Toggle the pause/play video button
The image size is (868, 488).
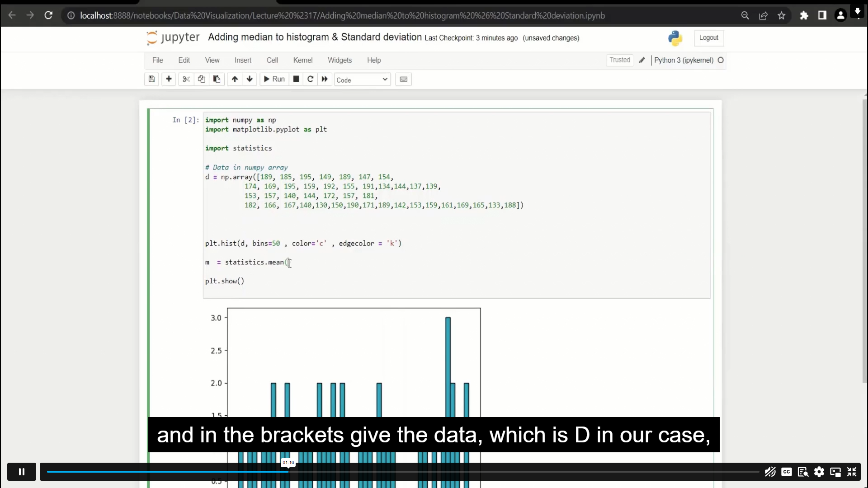pos(21,471)
